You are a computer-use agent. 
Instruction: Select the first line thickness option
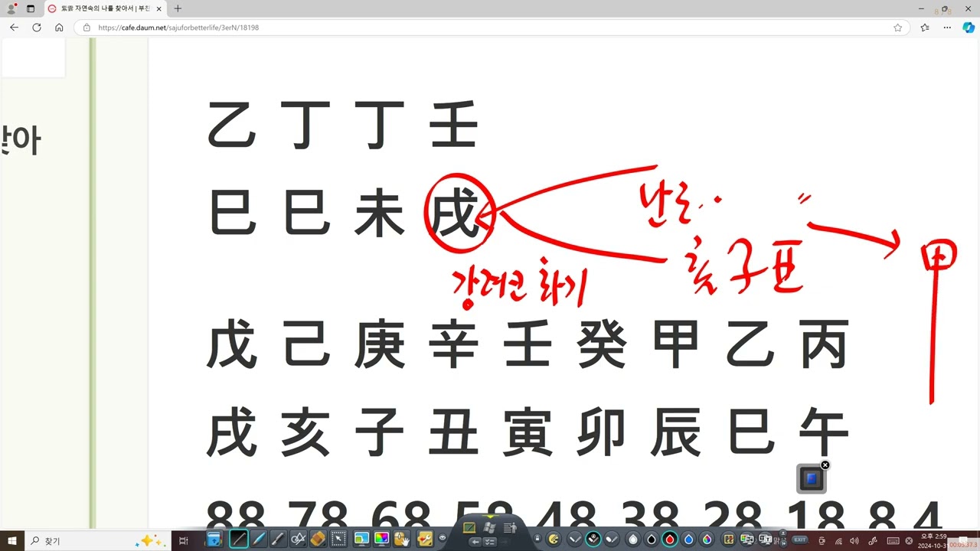click(574, 540)
